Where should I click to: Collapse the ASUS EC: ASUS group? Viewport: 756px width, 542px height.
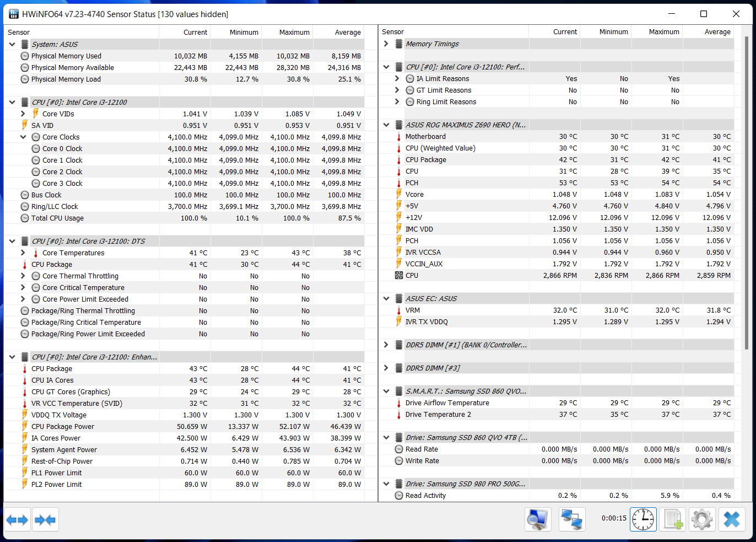coord(386,298)
